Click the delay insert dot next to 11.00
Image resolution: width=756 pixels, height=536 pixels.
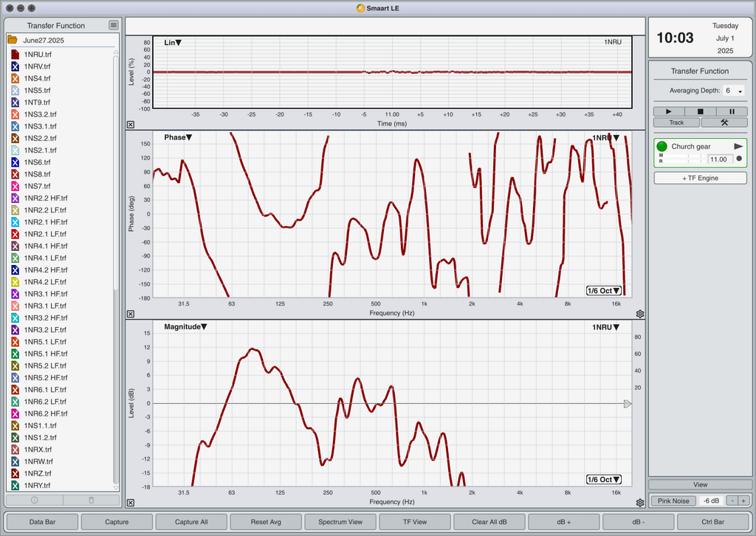coord(739,159)
